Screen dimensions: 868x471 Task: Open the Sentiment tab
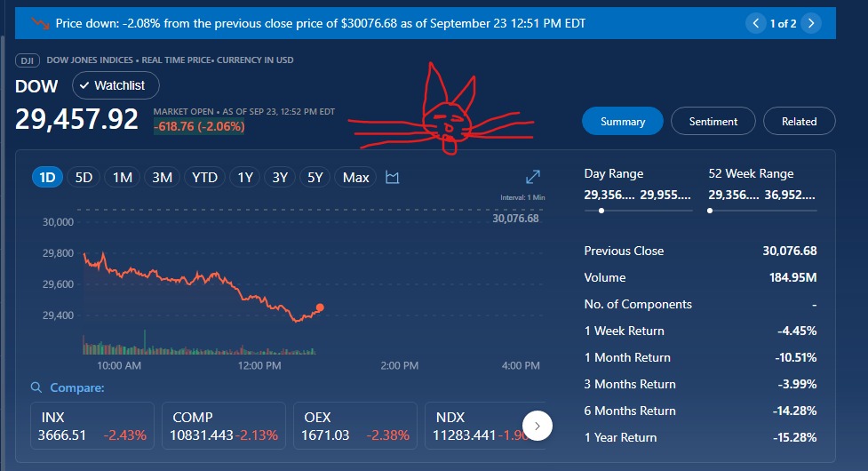tap(713, 122)
